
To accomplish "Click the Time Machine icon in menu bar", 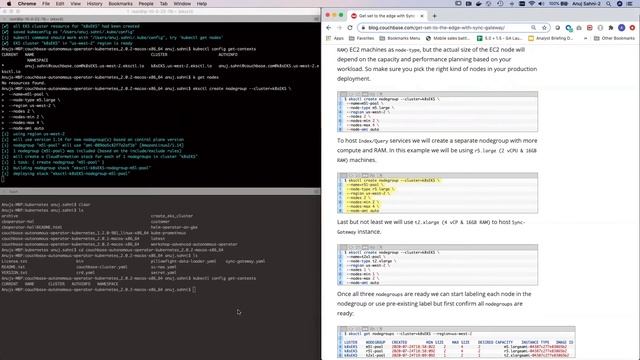I will pos(500,4).
